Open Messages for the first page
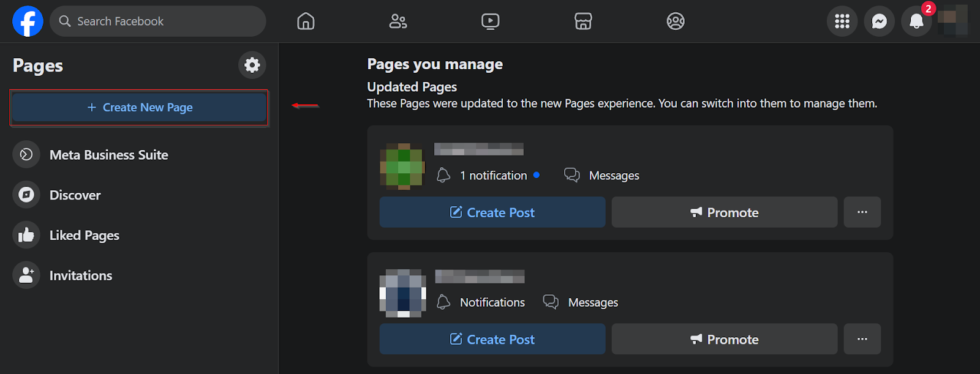The height and width of the screenshot is (374, 980). 614,176
